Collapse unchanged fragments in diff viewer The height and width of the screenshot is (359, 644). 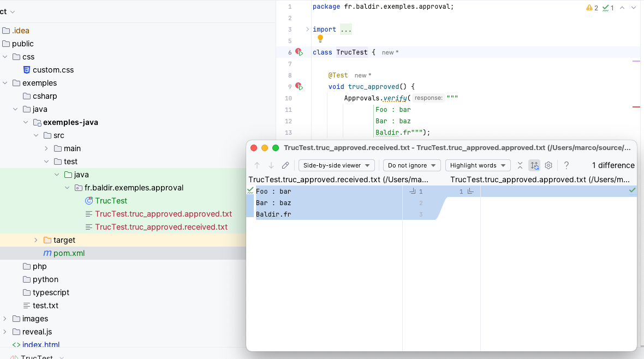coord(520,165)
